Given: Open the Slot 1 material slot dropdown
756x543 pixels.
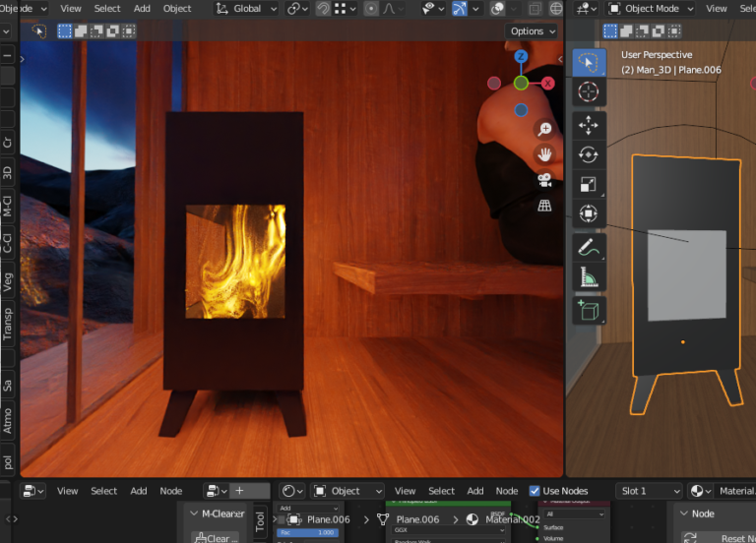Looking at the screenshot, I should [649, 491].
